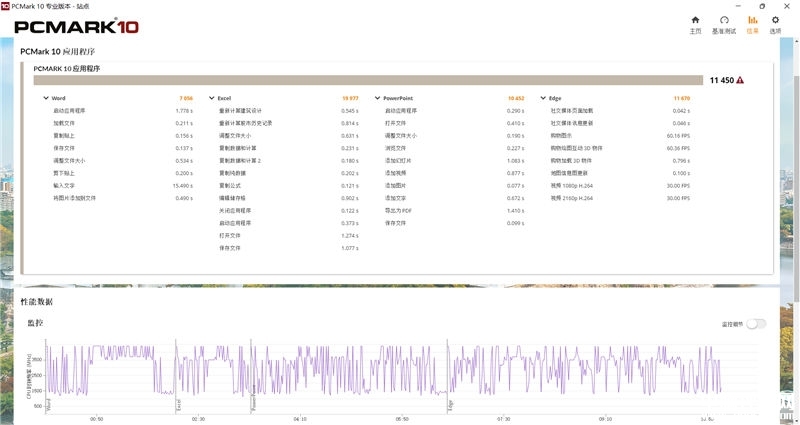Select the Edge value 60.16 FPS
Image resolution: width=800 pixels, height=425 pixels.
(679, 136)
